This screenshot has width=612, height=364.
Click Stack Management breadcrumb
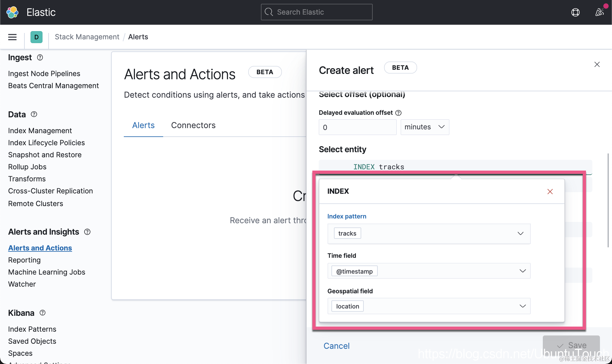pyautogui.click(x=87, y=37)
